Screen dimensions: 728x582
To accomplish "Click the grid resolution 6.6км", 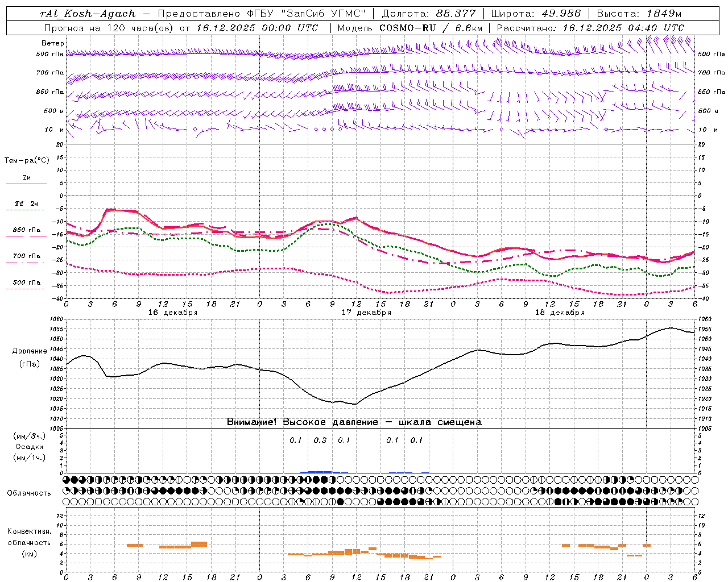I will [469, 28].
